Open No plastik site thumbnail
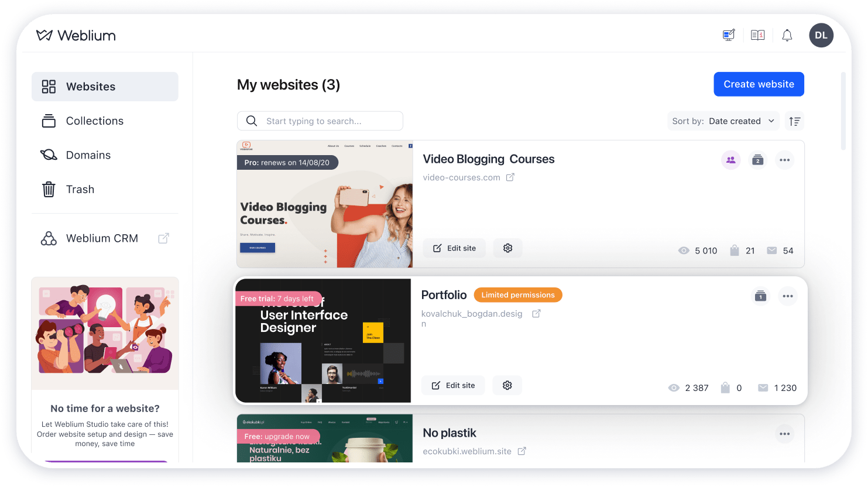Screen dimensions: 868x487 coord(325,438)
